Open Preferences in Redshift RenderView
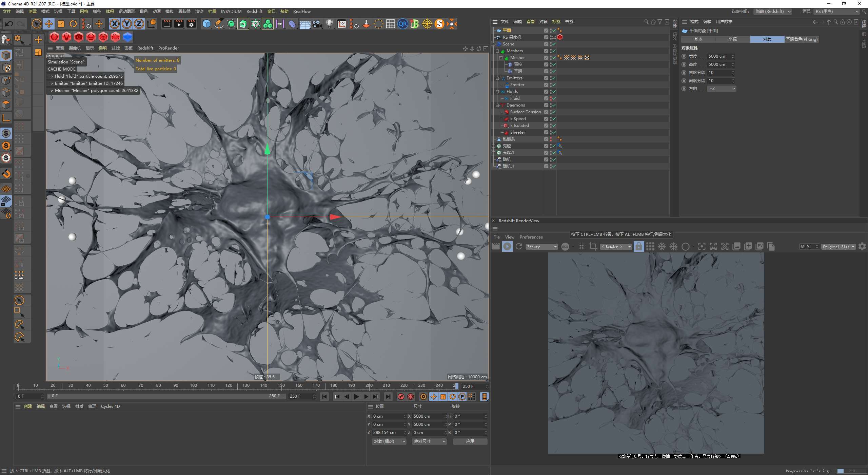 pos(531,237)
